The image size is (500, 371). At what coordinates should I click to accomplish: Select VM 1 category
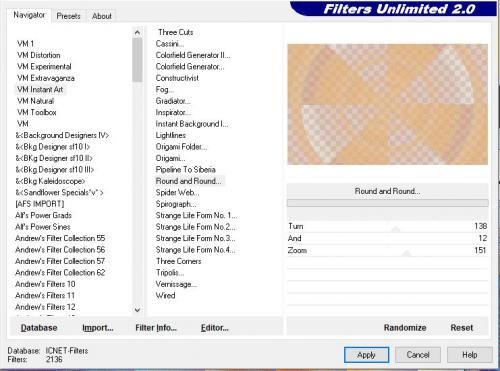[x=26, y=44]
